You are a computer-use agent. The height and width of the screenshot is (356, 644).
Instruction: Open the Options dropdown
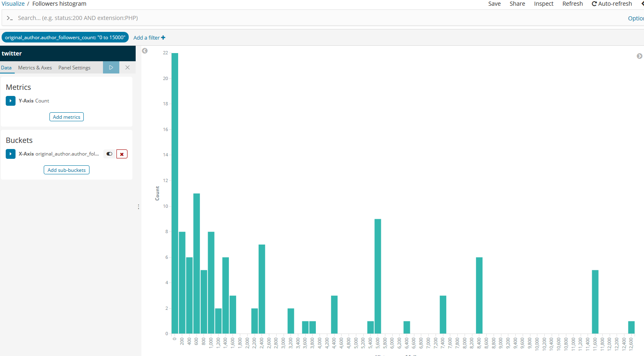click(636, 18)
